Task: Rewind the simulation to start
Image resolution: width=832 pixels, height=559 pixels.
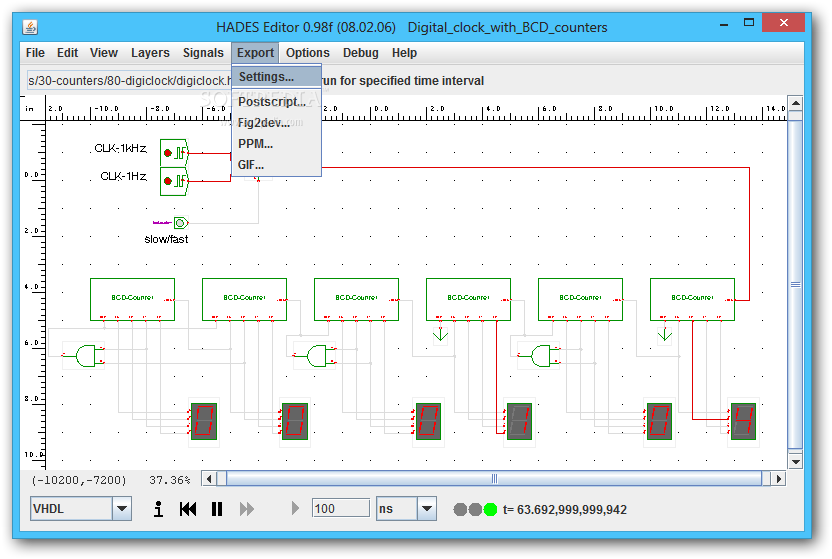Action: tap(188, 509)
